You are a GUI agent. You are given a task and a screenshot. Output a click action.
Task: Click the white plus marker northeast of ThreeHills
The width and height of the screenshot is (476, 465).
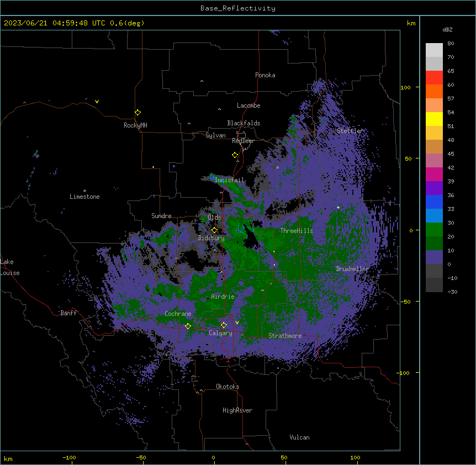tap(338, 207)
